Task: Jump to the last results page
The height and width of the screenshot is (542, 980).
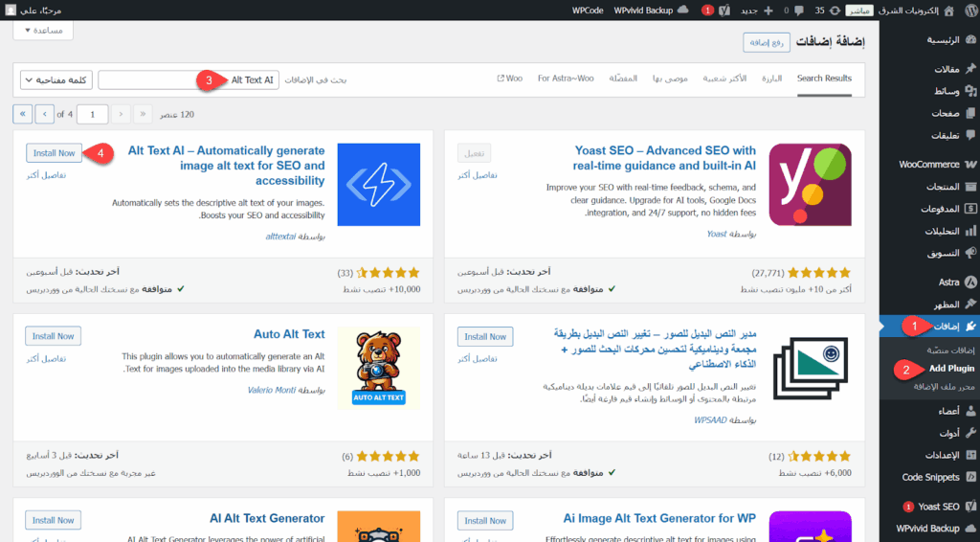Action: click(23, 114)
